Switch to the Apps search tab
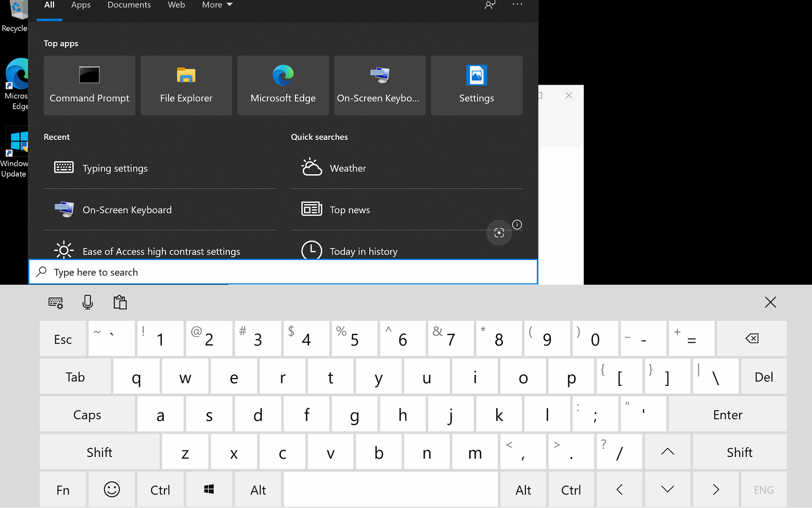 click(81, 5)
